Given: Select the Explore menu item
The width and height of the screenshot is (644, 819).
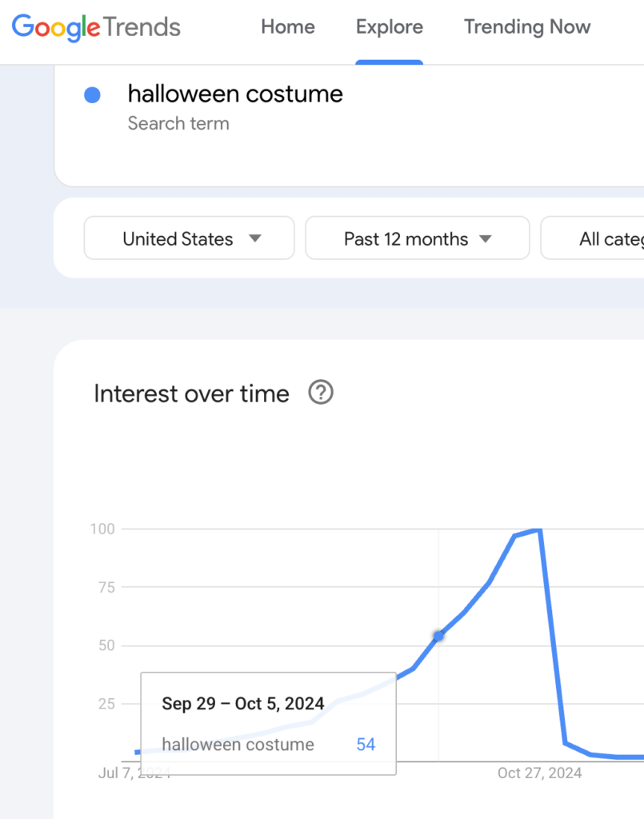Looking at the screenshot, I should coord(389,26).
